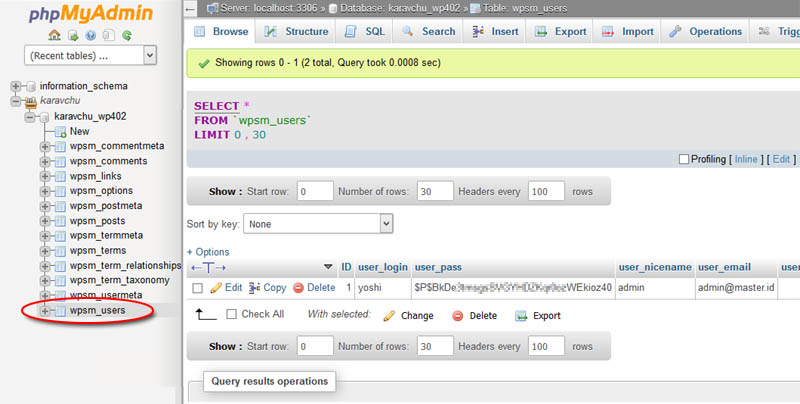Image resolution: width=800 pixels, height=404 pixels.
Task: Open the wpsm_term_relationships table in tree
Action: click(x=126, y=266)
